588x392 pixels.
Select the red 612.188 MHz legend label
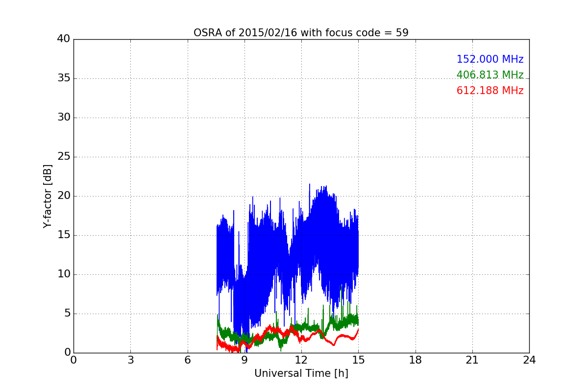tap(490, 91)
